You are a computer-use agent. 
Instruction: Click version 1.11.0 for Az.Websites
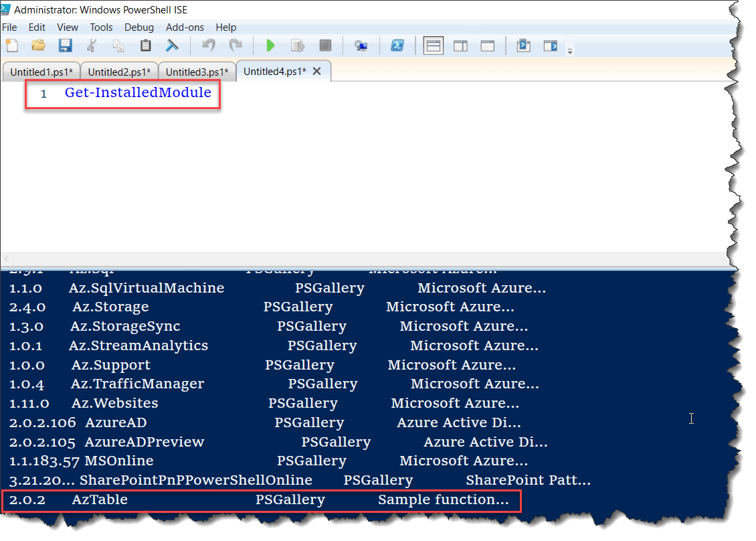(x=29, y=403)
